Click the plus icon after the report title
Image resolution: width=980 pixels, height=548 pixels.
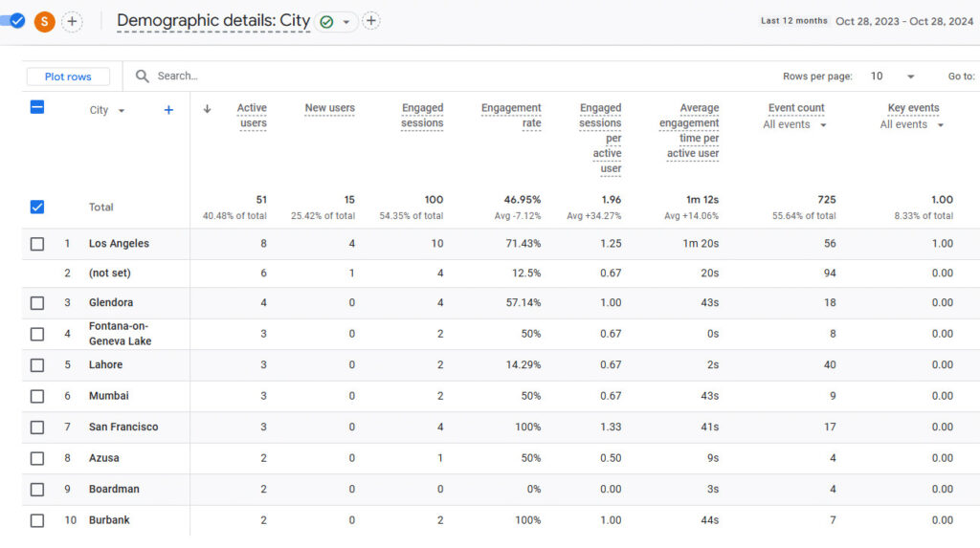[x=371, y=21]
